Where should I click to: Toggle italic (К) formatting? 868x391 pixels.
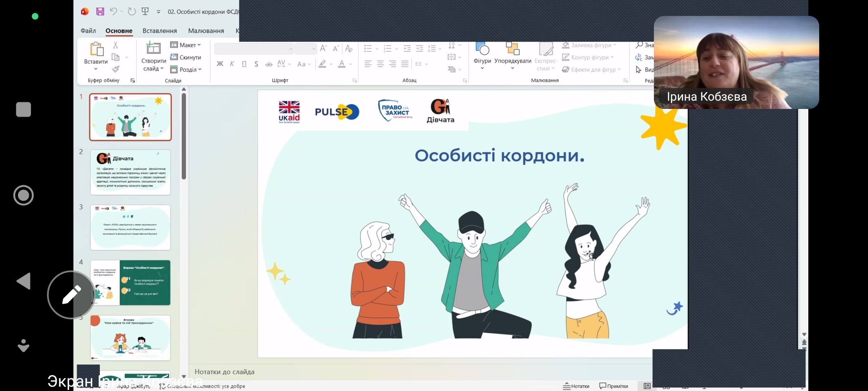click(232, 64)
